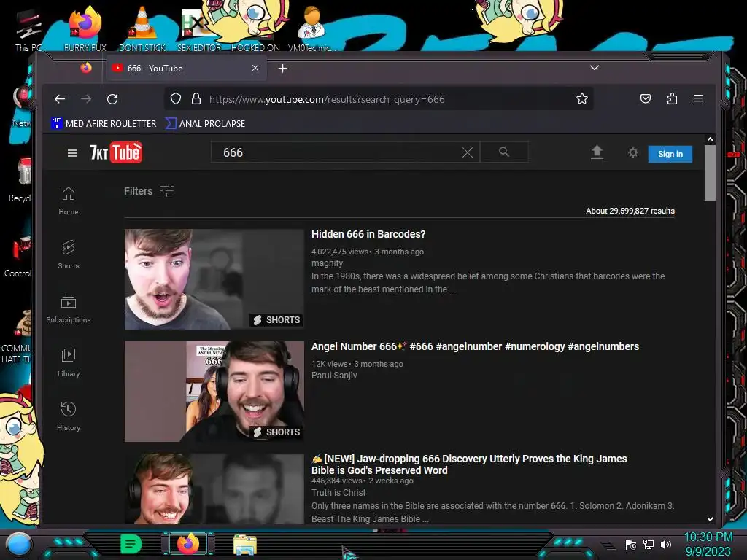Open the YouTube settings gear

coord(632,152)
